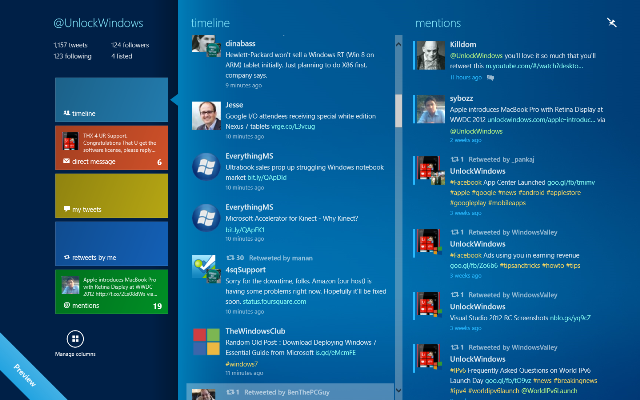Click the 1,157 tweets count

tap(70, 45)
